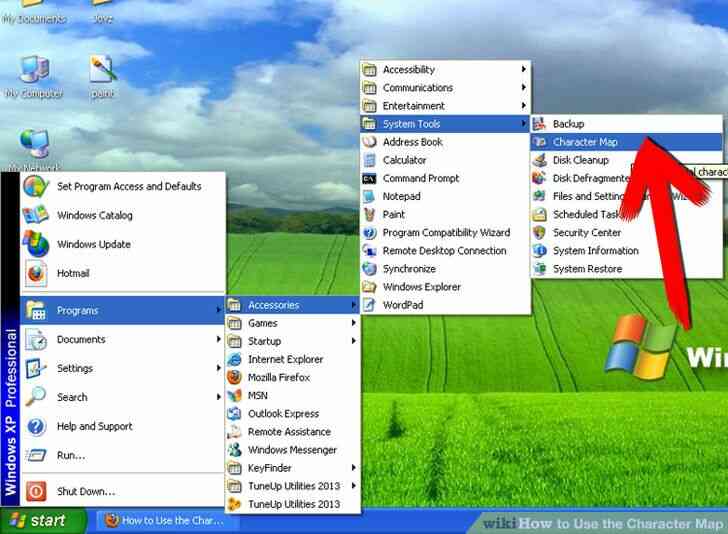Click the Accessibility folder icon

point(369,69)
